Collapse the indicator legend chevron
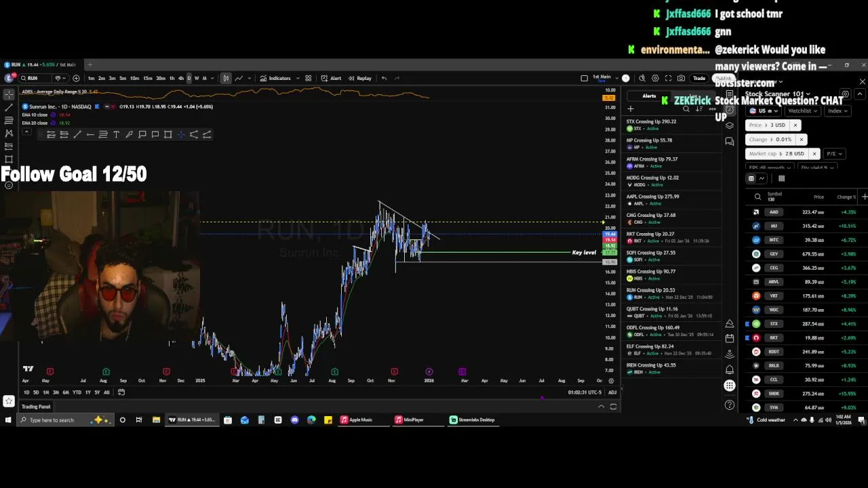The height and width of the screenshot is (488, 868). click(x=26, y=131)
